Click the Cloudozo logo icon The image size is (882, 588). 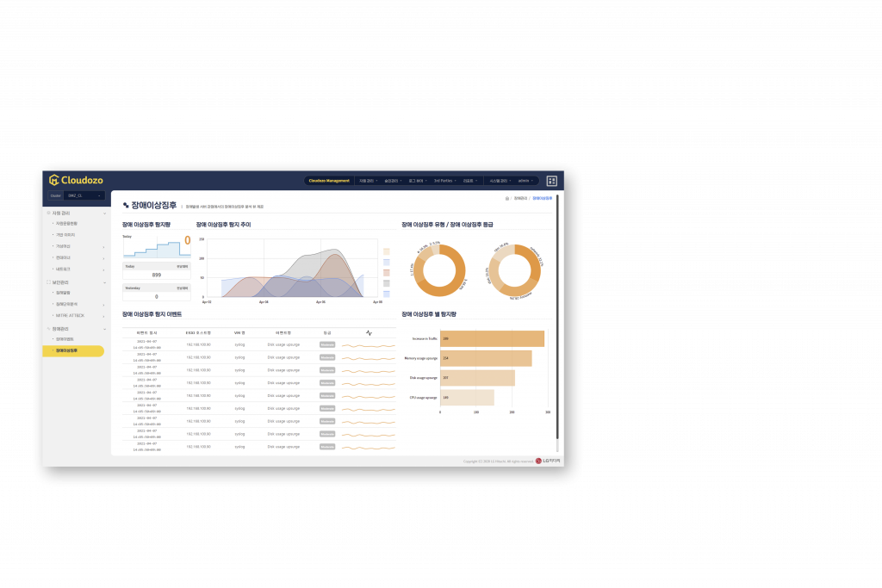tap(53, 180)
